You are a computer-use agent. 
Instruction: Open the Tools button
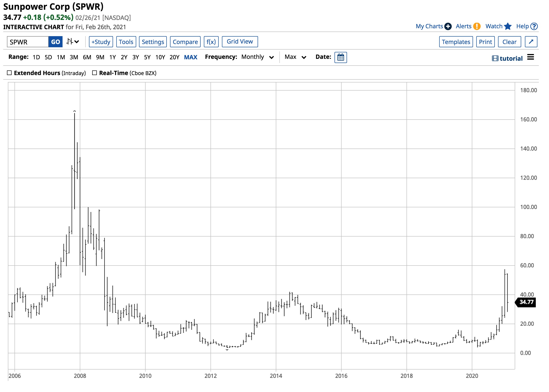126,42
